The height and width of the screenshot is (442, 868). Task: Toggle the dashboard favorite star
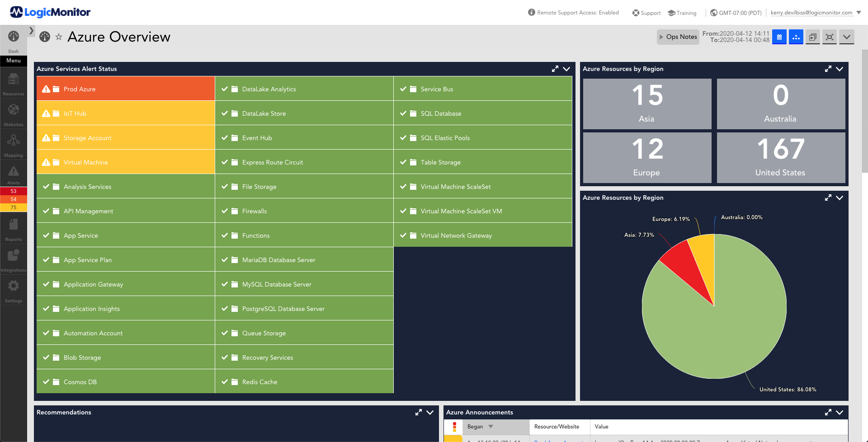59,37
